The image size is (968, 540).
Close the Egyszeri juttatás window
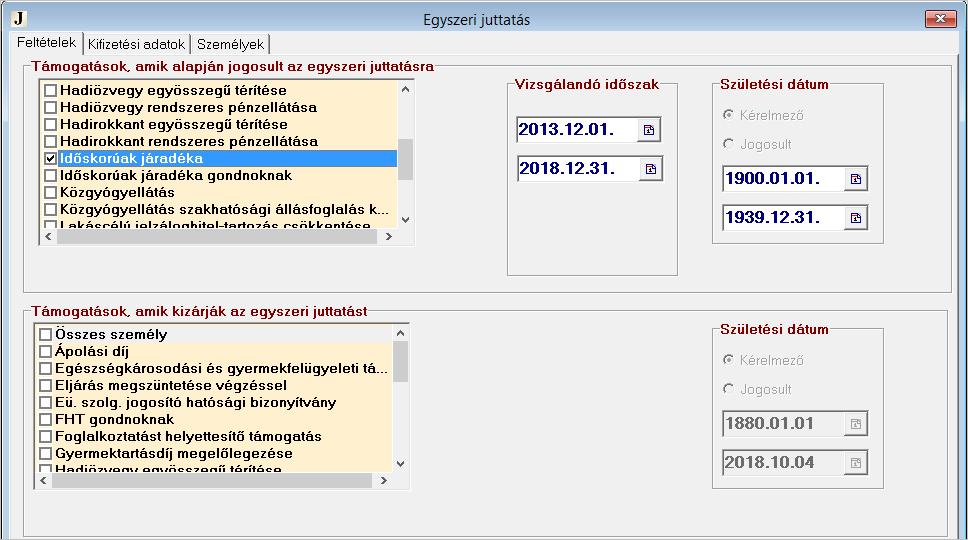pos(940,19)
